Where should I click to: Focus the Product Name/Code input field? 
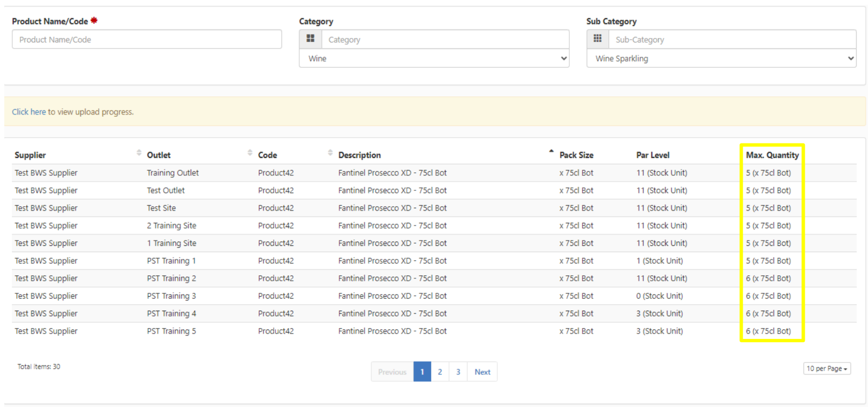click(147, 40)
